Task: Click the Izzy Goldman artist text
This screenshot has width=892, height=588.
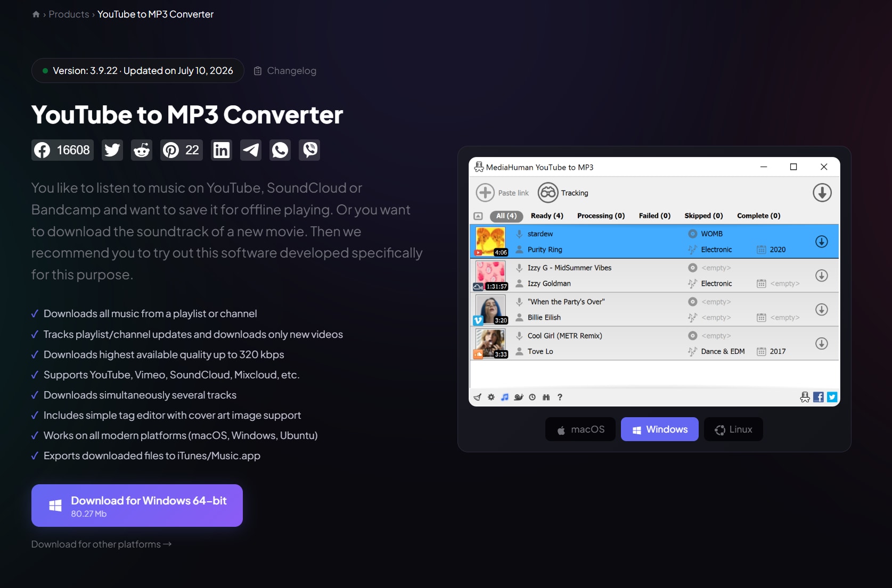Action: pos(549,284)
